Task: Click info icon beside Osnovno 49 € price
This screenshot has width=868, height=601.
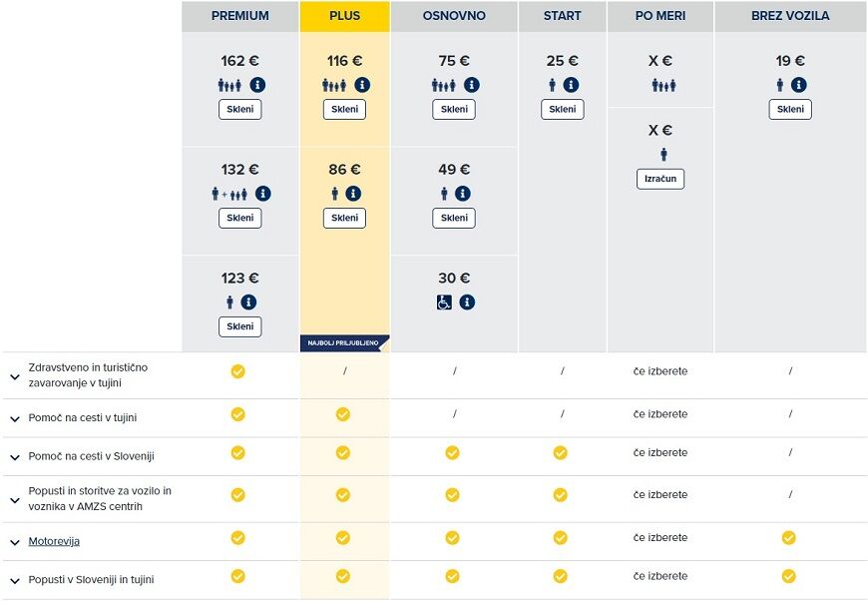Action: 462,194
